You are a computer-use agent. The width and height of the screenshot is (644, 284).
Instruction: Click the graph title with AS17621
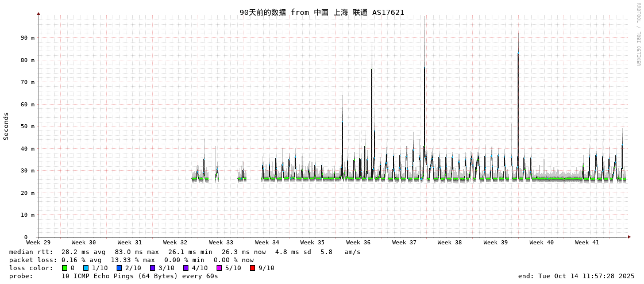coord(322,12)
